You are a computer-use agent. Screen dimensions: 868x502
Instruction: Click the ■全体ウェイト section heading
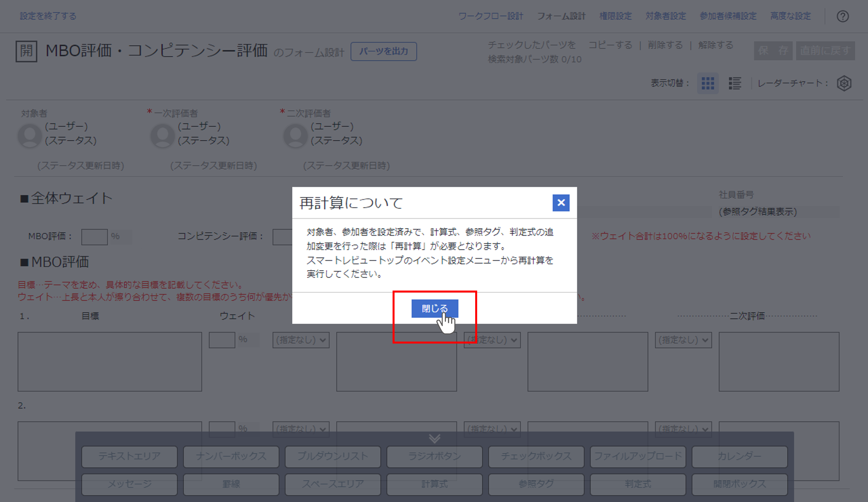coord(66,198)
